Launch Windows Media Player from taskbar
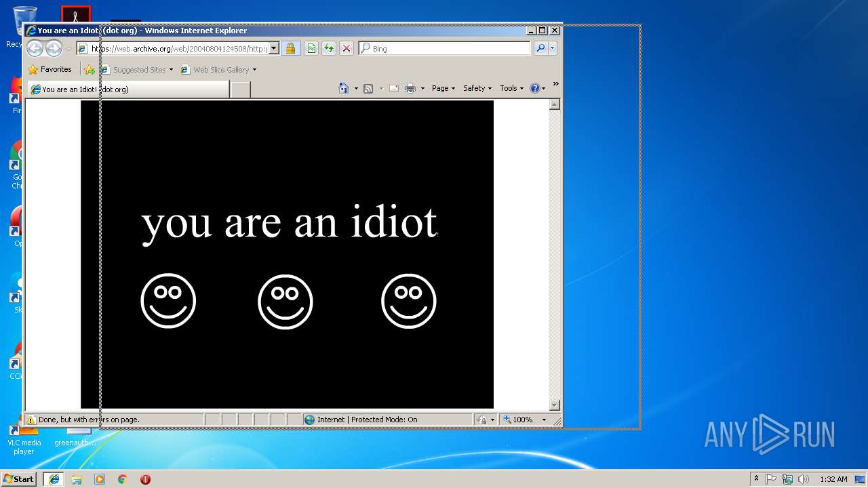868x488 pixels. click(100, 479)
